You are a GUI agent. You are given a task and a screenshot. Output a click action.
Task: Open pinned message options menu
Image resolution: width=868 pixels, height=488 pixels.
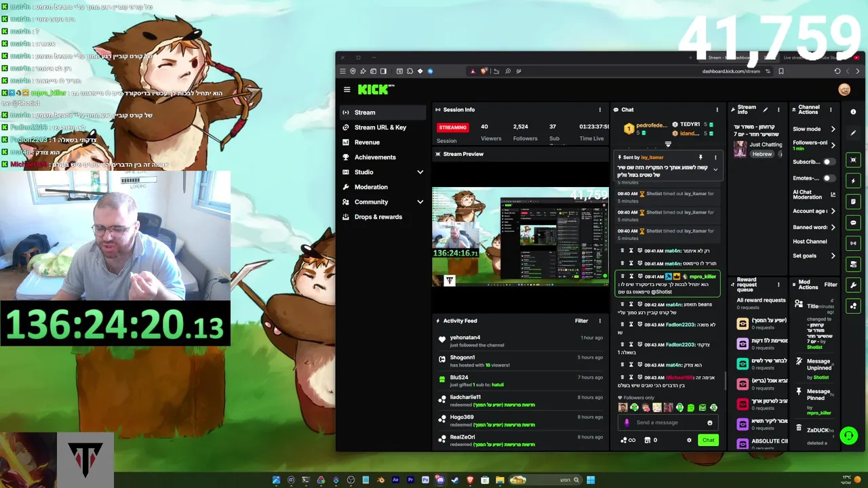[x=715, y=157]
